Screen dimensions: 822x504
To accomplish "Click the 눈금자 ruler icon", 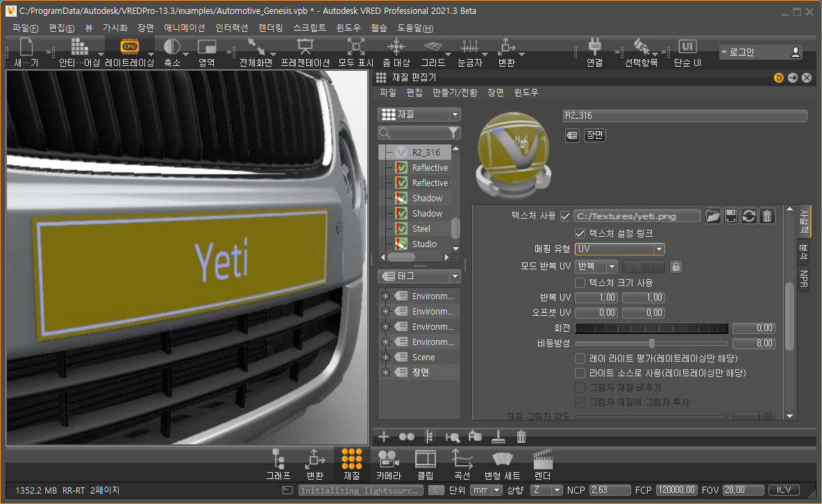I will pos(470,47).
